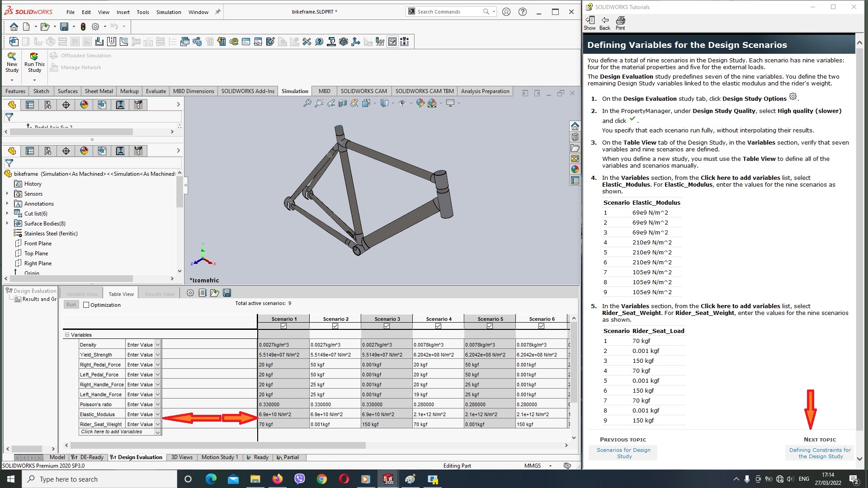Open the Simulation menu
This screenshot has height=488, width=868.
pos(169,12)
